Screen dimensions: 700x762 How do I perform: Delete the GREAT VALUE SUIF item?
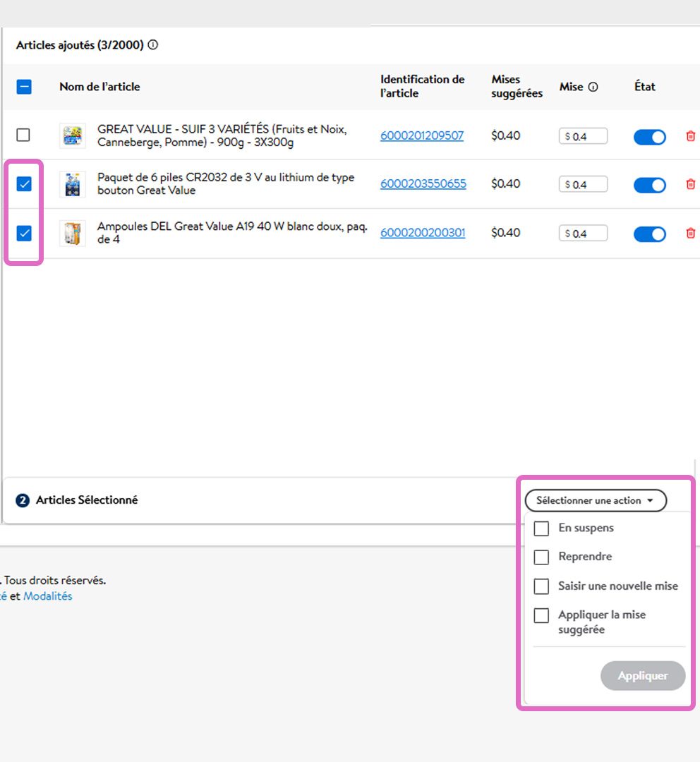690,136
